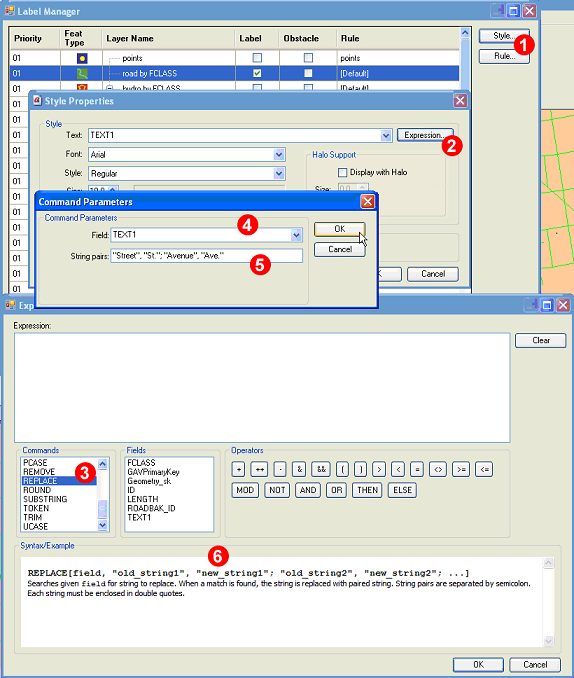Click the points layer feature type icon
Image resolution: width=574 pixels, height=678 pixels.
pos(82,58)
